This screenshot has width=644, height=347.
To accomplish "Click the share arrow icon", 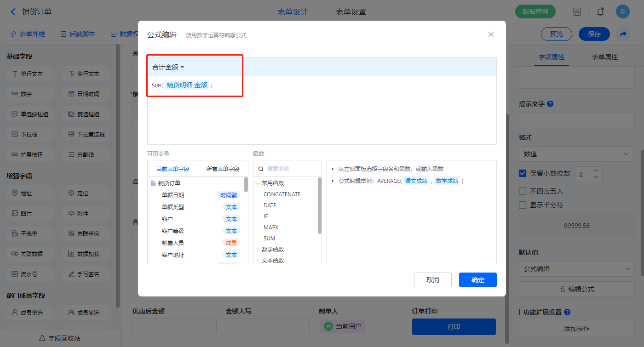I will tap(623, 34).
